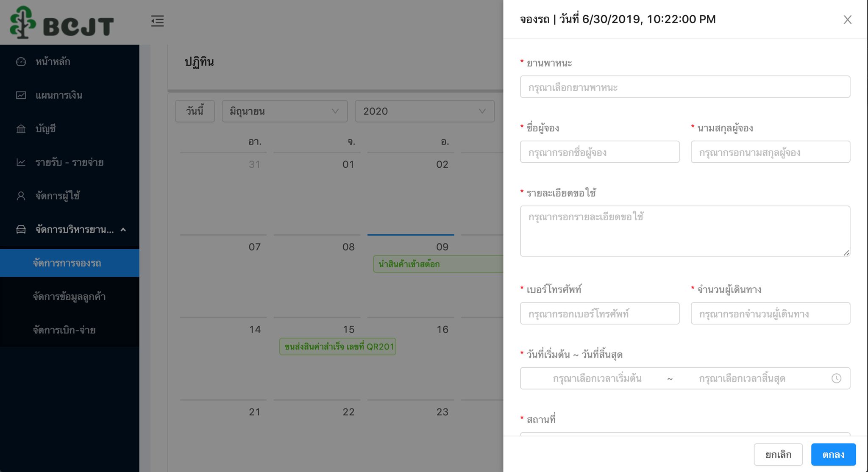Click the รายรับ - รายจ่าย line chart icon
The width and height of the screenshot is (868, 472).
point(21,162)
